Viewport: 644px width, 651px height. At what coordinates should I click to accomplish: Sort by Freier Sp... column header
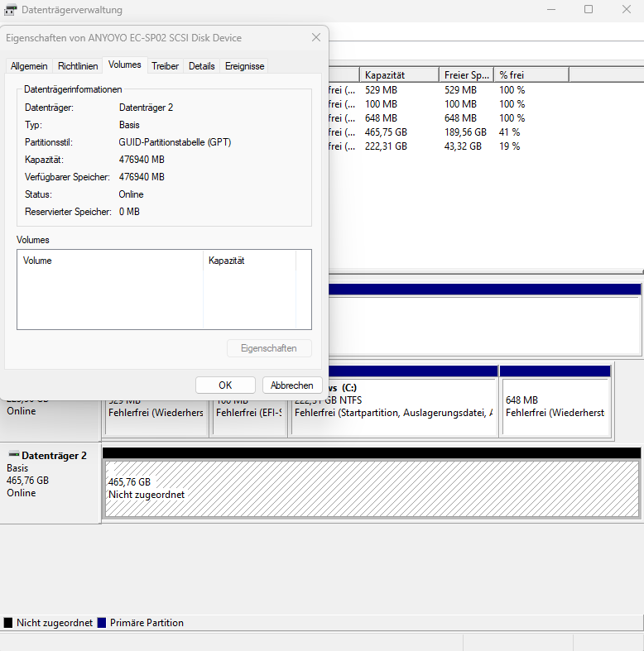[x=466, y=75]
